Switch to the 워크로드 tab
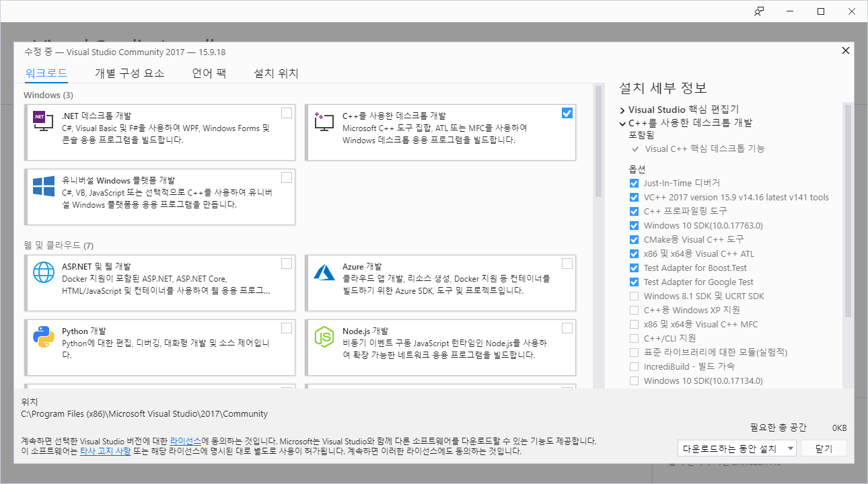Image resolution: width=868 pixels, height=484 pixels. [x=46, y=73]
